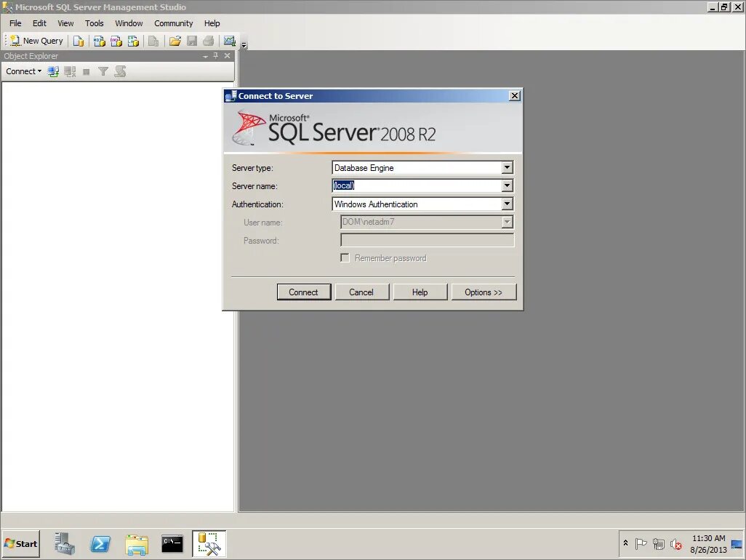
Task: Open the Edit menu
Action: [x=39, y=23]
